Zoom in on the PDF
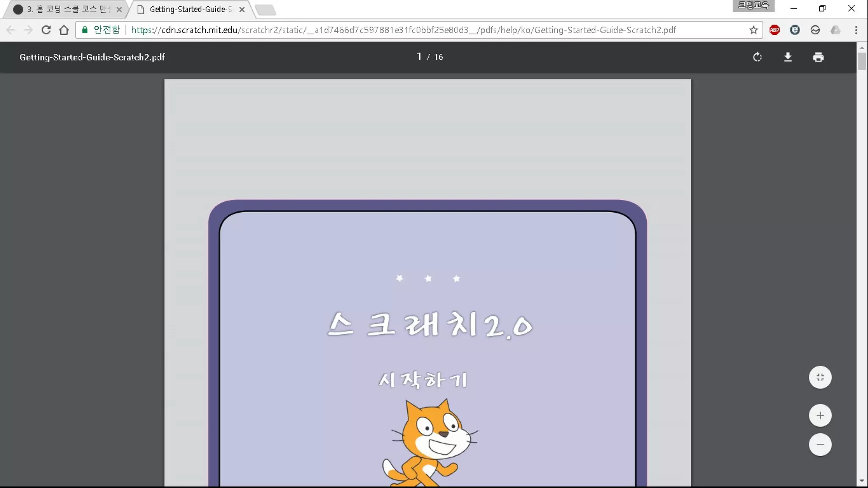Image resolution: width=868 pixels, height=488 pixels. (820, 416)
